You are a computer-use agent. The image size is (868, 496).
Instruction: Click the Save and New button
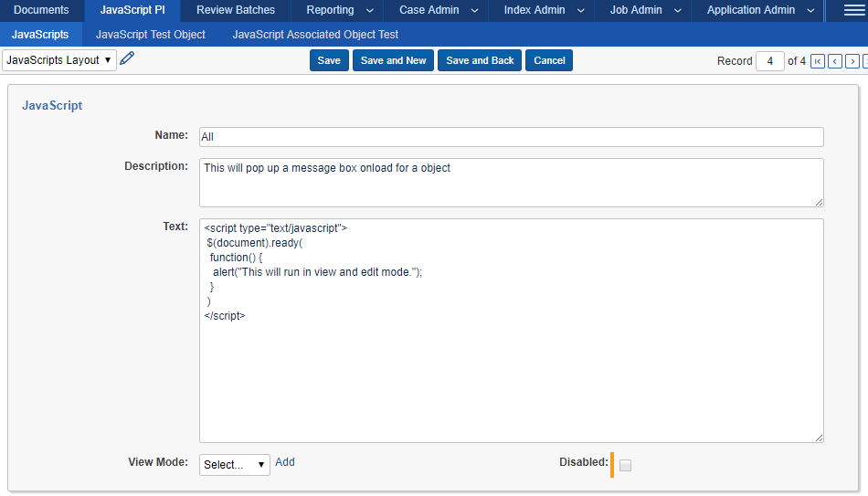tap(394, 60)
